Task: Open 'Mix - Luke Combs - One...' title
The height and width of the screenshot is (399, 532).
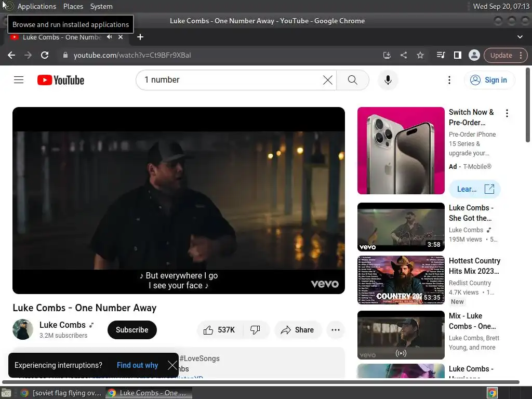Action: click(x=472, y=321)
